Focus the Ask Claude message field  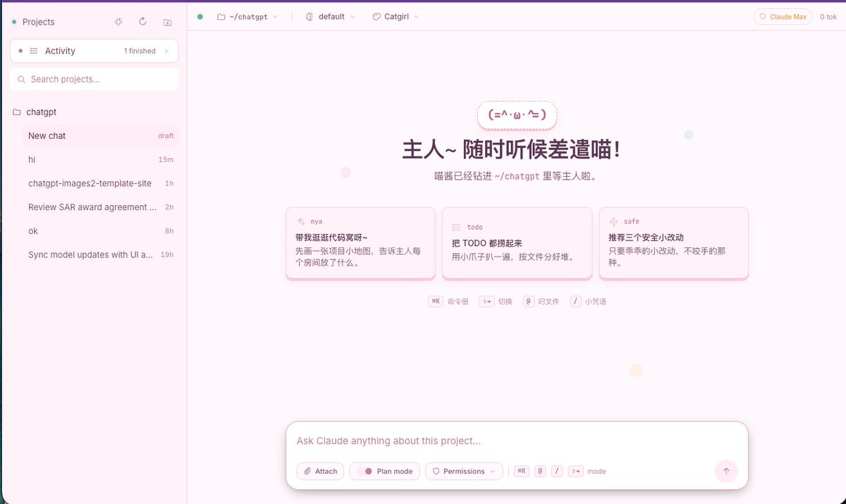(x=517, y=441)
